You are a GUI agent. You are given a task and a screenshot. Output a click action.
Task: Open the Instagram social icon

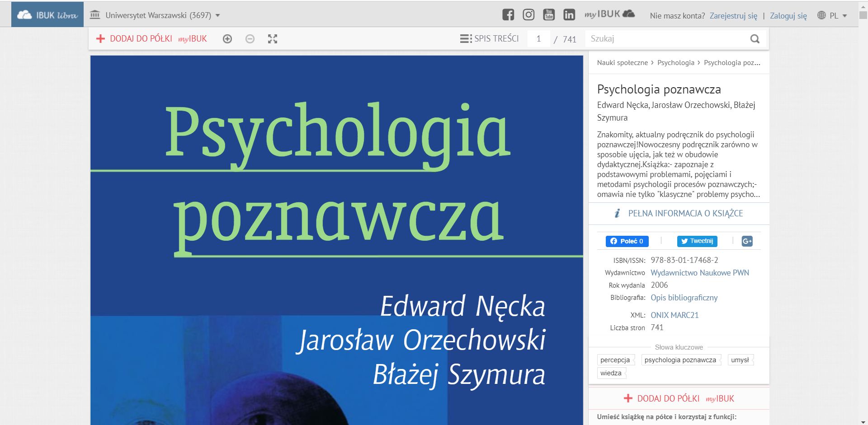pos(528,15)
